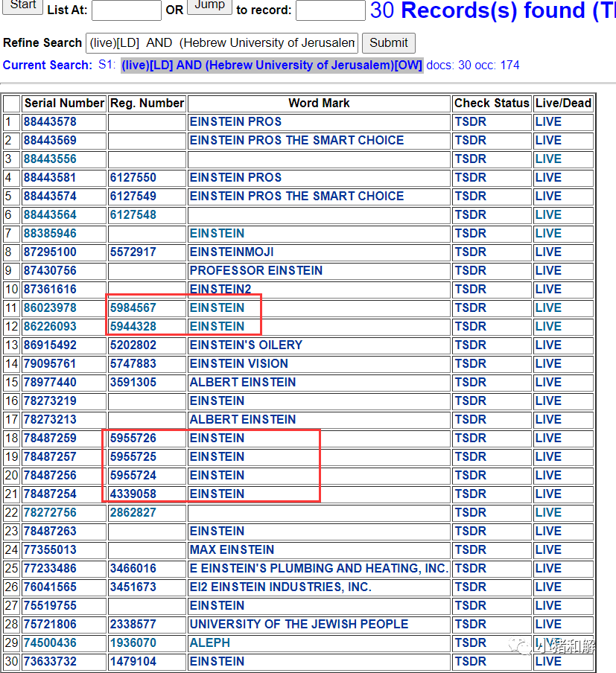Open registration number 6127550

pyautogui.click(x=133, y=178)
